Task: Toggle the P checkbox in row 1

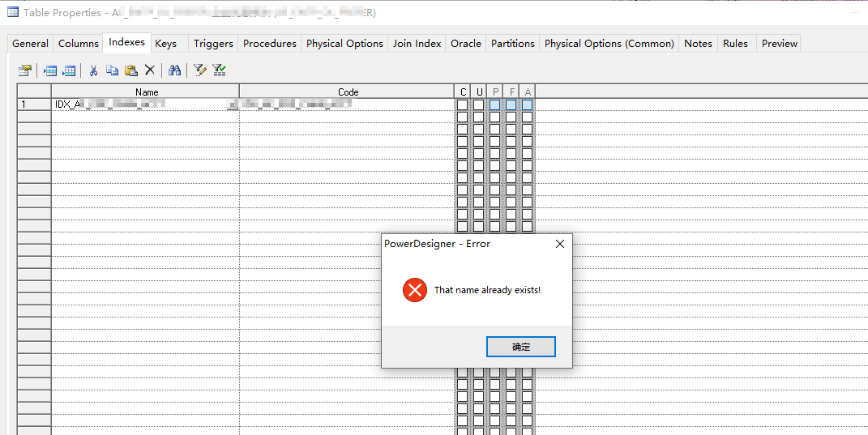Action: [x=495, y=104]
